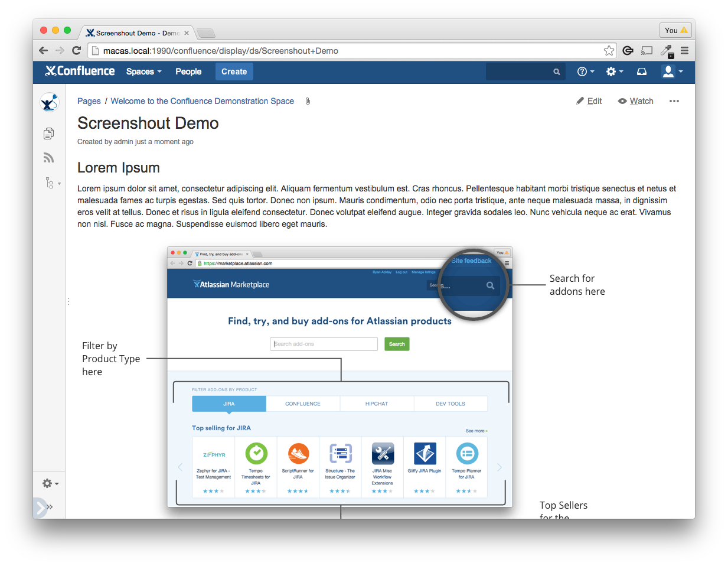This screenshot has width=728, height=566.
Task: Click the 'Created by admin just a moment ago' text
Action: point(135,142)
